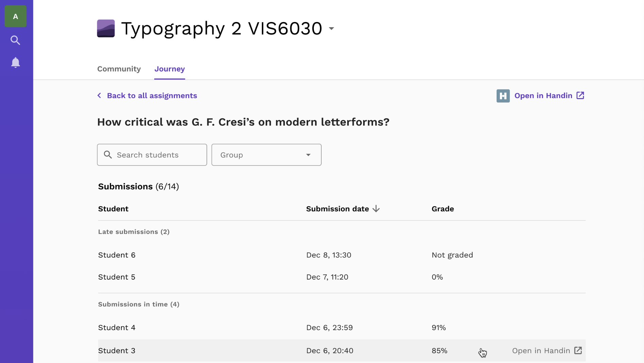
Task: Switch to the Community tab
Action: [x=119, y=69]
